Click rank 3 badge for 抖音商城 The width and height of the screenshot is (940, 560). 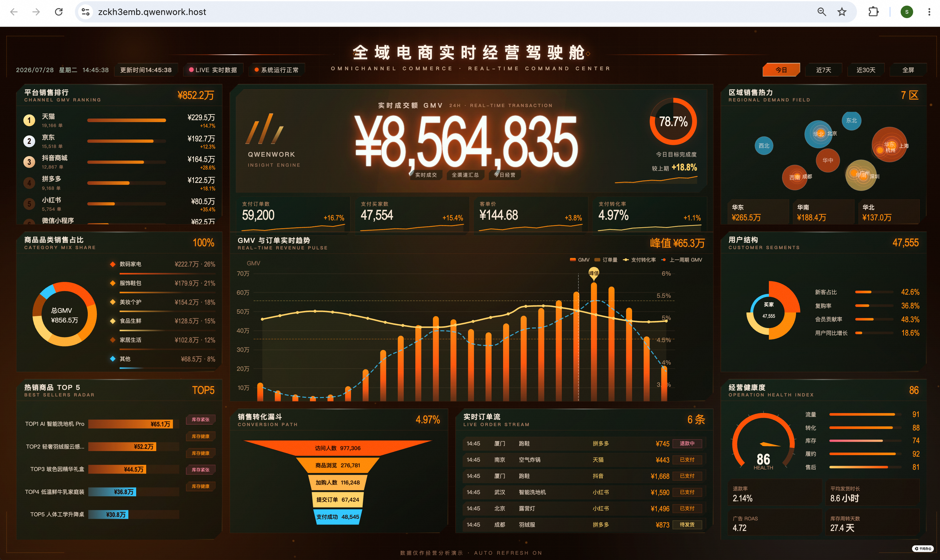(29, 162)
